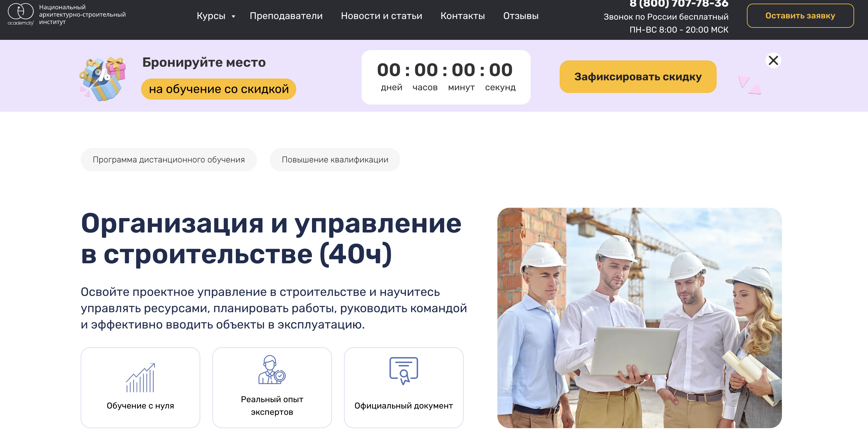Open the Отзывы page
Viewport: 868px width, 436px height.
tap(521, 16)
